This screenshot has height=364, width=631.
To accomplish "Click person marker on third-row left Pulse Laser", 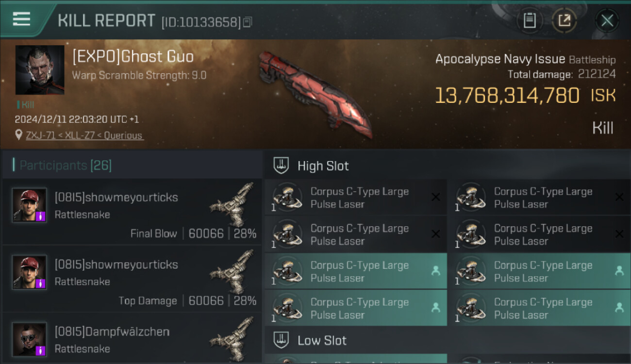I will [x=436, y=271].
